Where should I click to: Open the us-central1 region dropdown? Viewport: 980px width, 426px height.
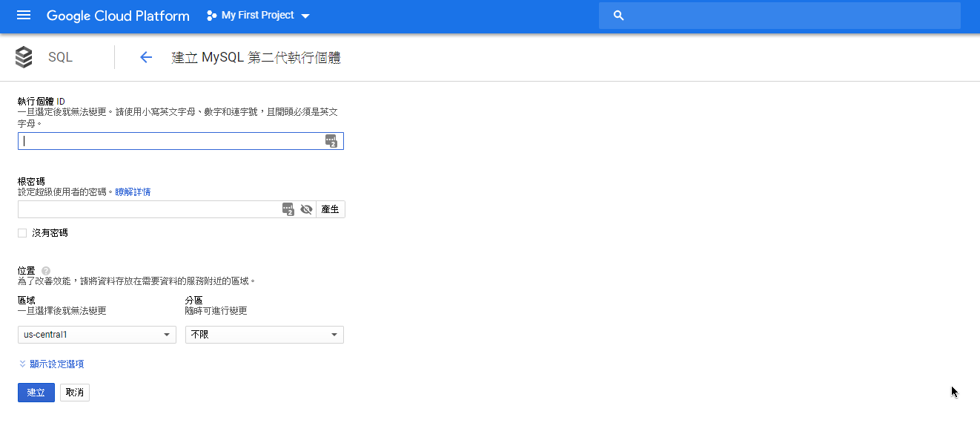[x=97, y=335]
